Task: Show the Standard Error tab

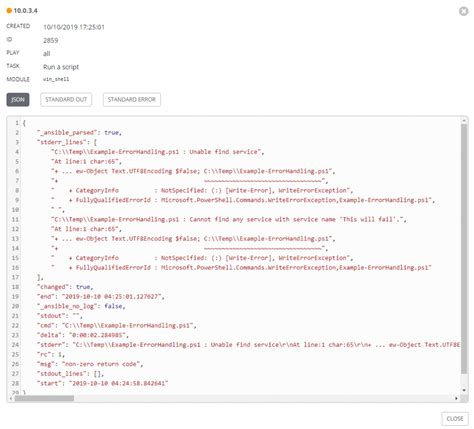Action: point(132,100)
